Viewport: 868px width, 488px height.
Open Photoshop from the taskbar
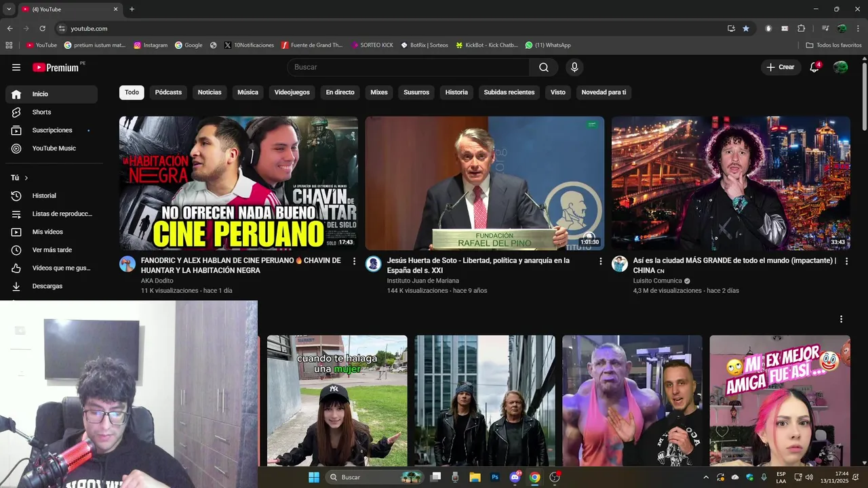click(495, 477)
